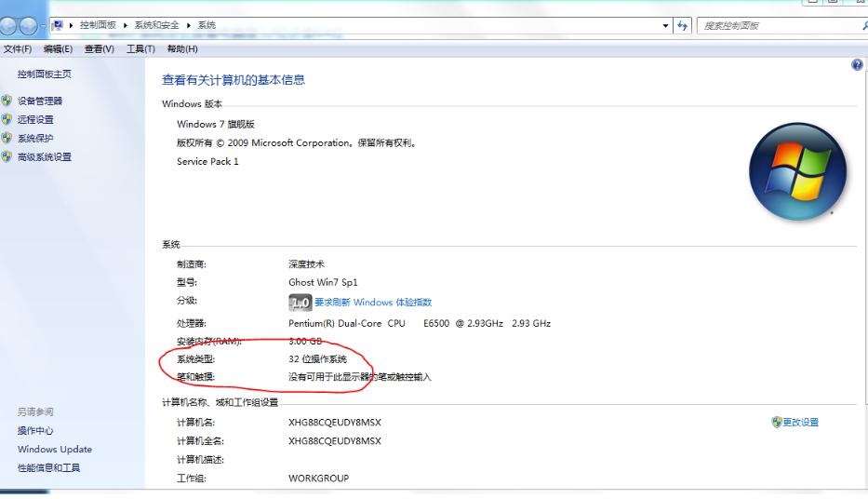
Task: Click the 计算机名 value XHG88CQEUDY8MSX
Action: click(335, 422)
